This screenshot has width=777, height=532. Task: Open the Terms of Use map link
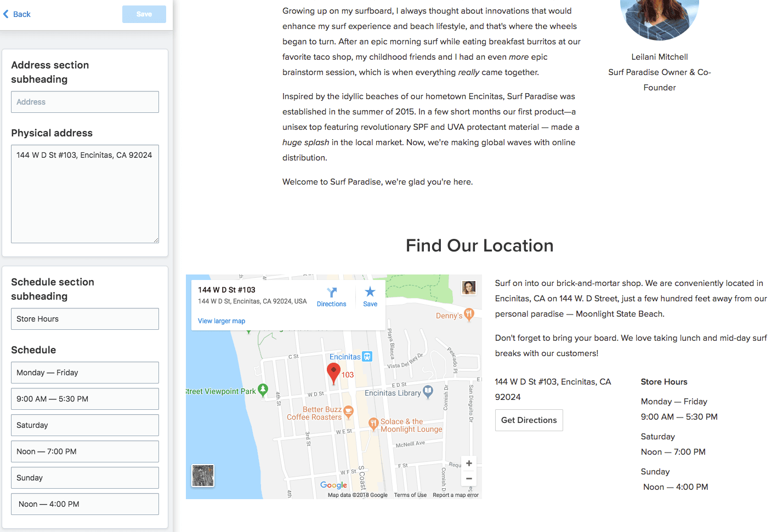(410, 495)
